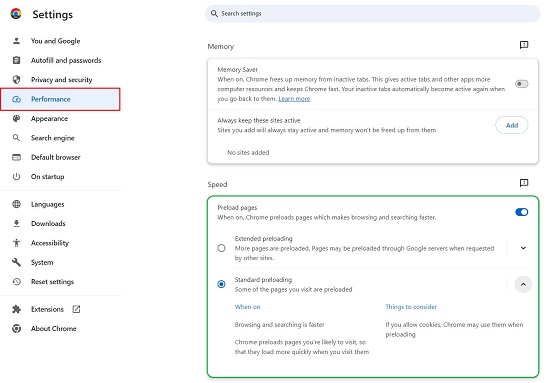Click the On startup power icon
This screenshot has width=550, height=383.
click(16, 176)
